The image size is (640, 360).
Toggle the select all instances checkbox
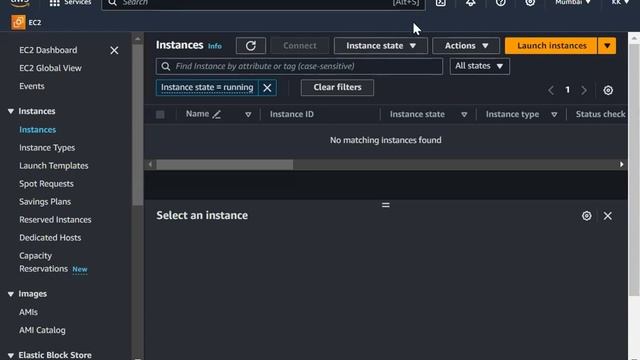(160, 115)
